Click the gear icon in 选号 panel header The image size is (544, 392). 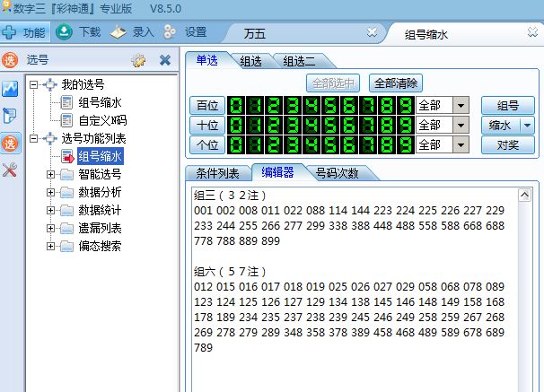(138, 60)
